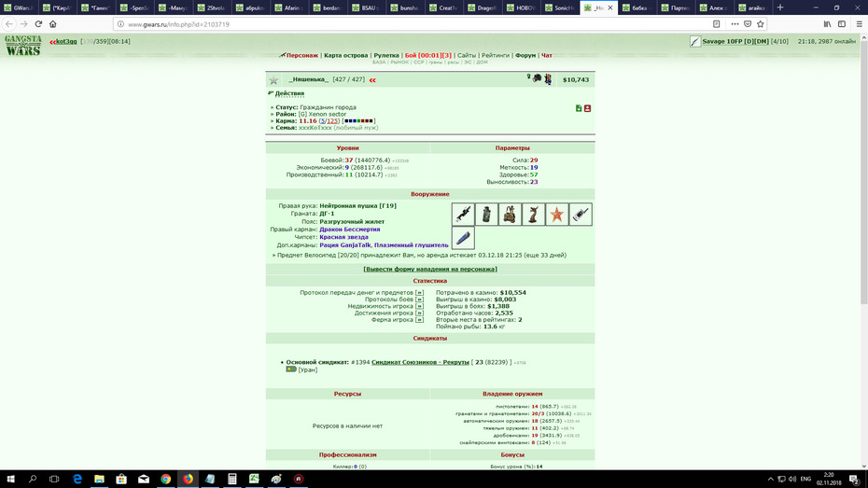Viewport: 868px width, 488px height.
Task: Switch to the SonicH browser tab
Action: point(560,7)
